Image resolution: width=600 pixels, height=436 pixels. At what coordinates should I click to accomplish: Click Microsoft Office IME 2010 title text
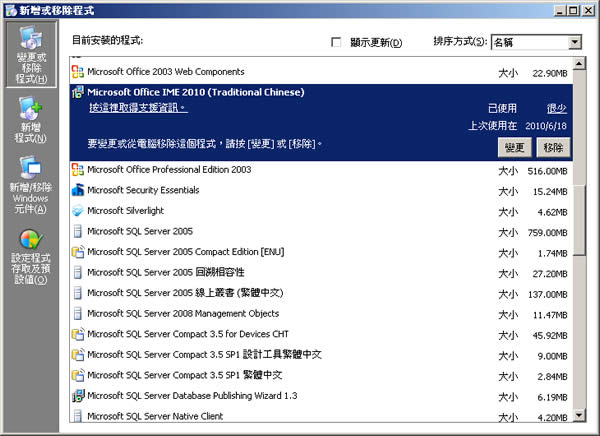[x=196, y=92]
